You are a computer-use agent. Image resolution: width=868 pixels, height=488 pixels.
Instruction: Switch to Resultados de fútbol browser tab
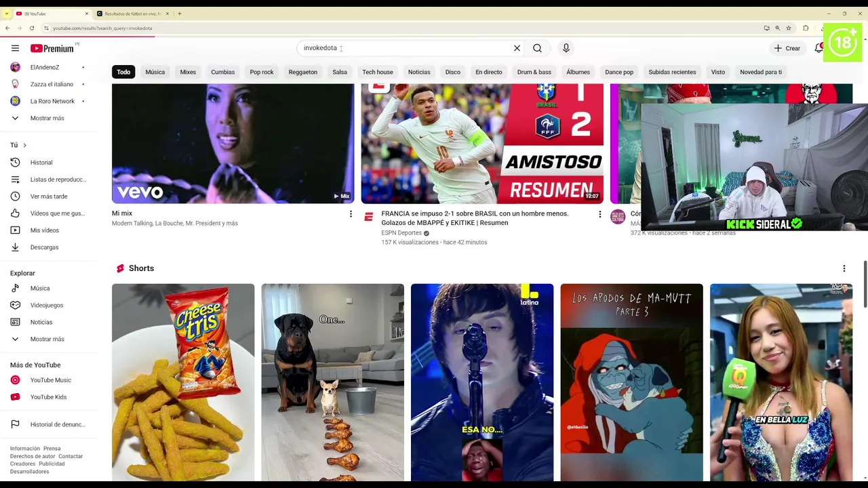(x=132, y=14)
